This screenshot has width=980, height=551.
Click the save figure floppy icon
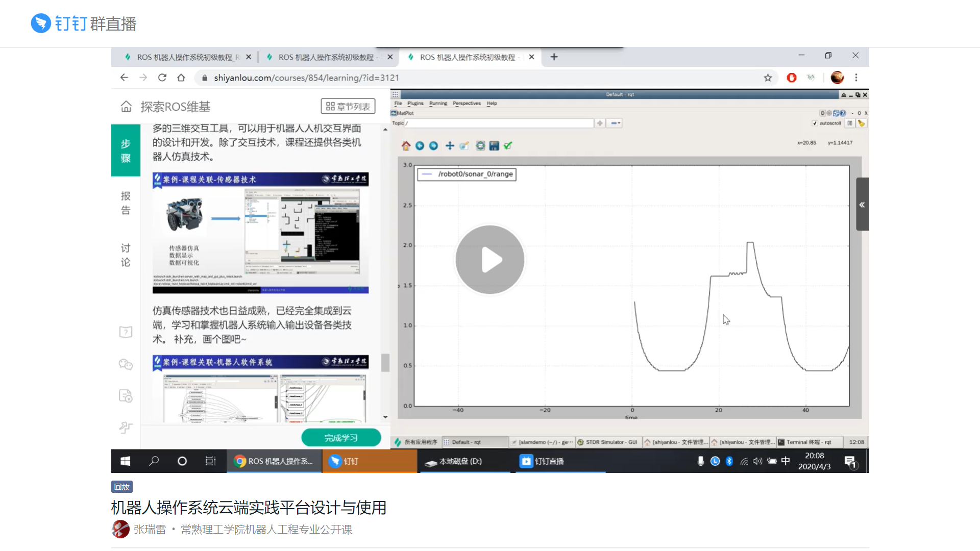pyautogui.click(x=494, y=146)
